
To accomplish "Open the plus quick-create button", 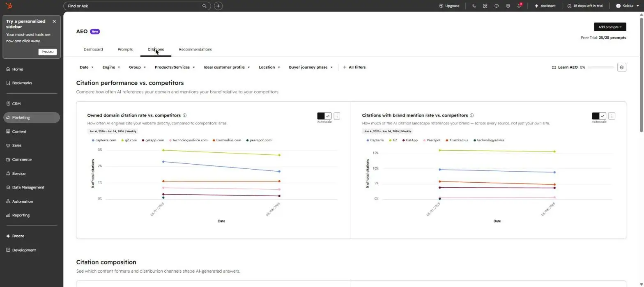I will tap(218, 6).
